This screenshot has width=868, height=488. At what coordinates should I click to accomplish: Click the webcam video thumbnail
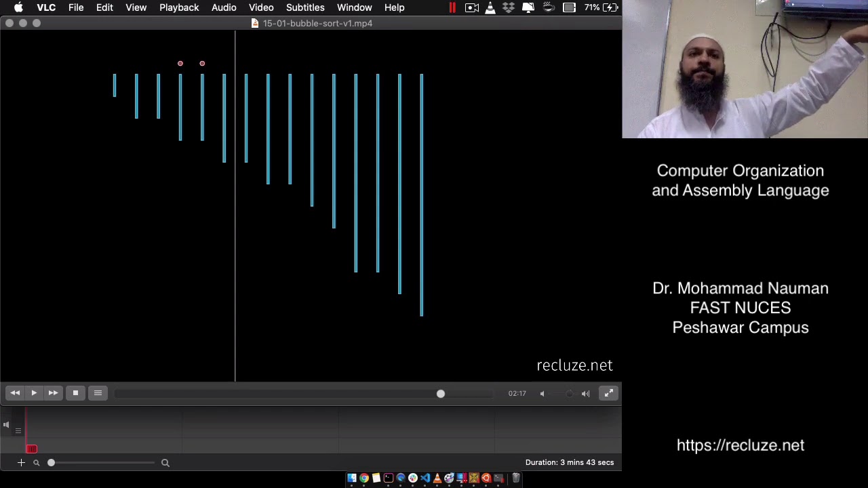pyautogui.click(x=745, y=69)
